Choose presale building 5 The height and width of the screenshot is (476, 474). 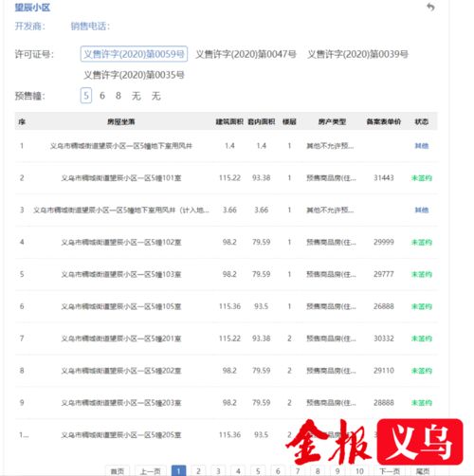click(86, 96)
